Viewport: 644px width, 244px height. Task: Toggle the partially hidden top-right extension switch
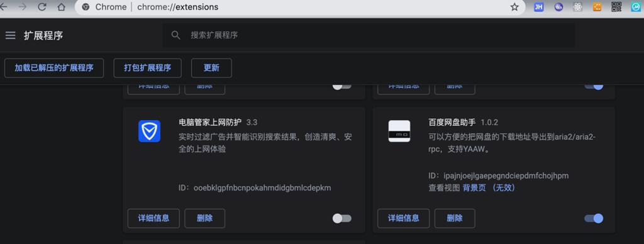[x=594, y=86]
